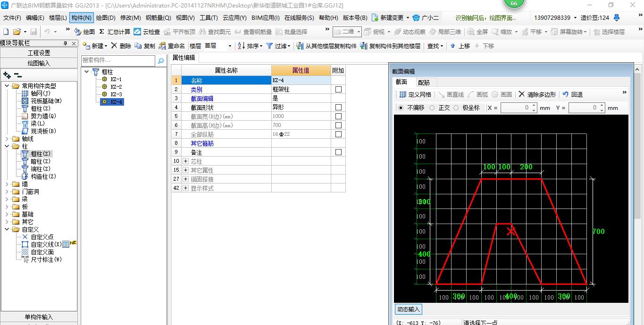
Task: Open 查看钢筋量 rebar quantity viewer
Action: tap(253, 32)
